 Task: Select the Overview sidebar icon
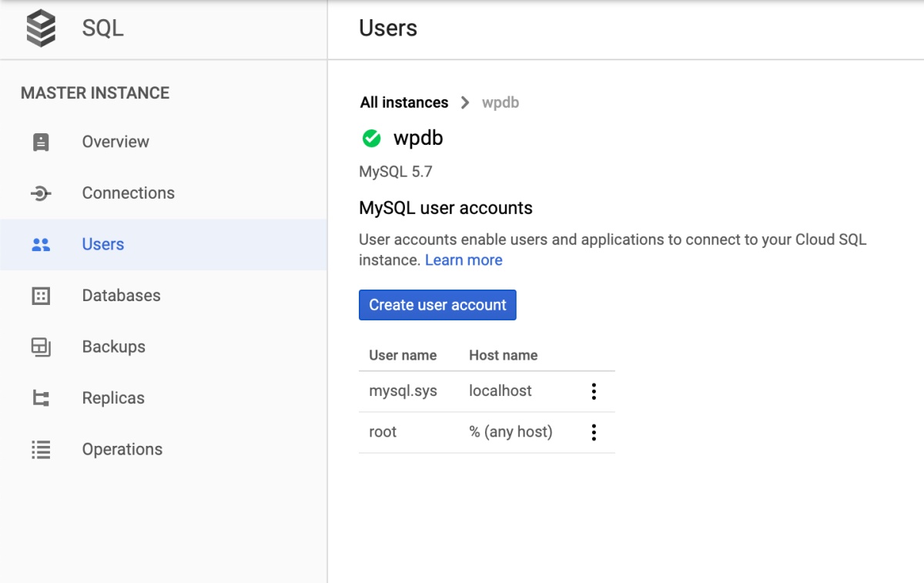(40, 142)
